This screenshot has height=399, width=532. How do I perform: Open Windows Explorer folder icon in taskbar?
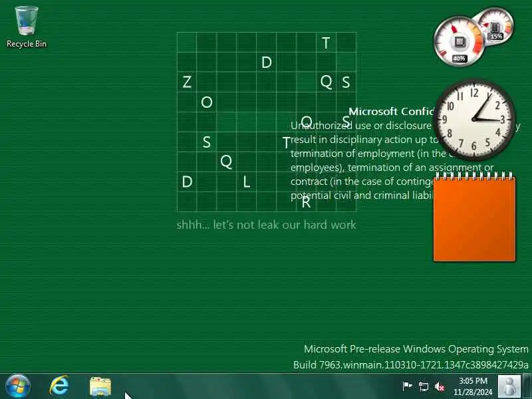tap(100, 386)
